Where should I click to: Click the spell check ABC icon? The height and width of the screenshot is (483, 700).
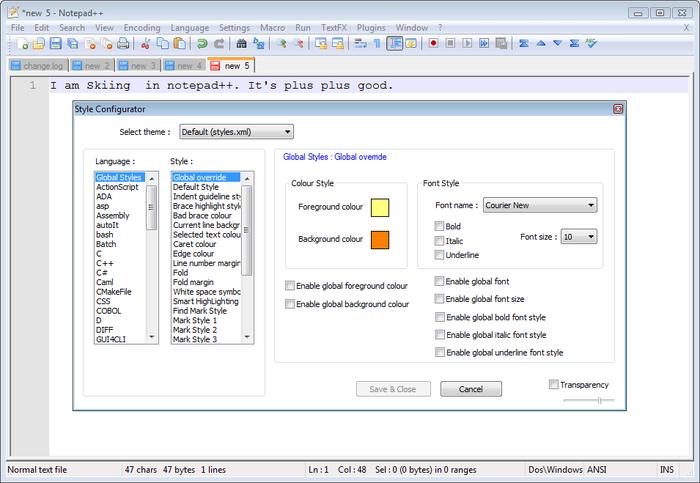(x=591, y=43)
